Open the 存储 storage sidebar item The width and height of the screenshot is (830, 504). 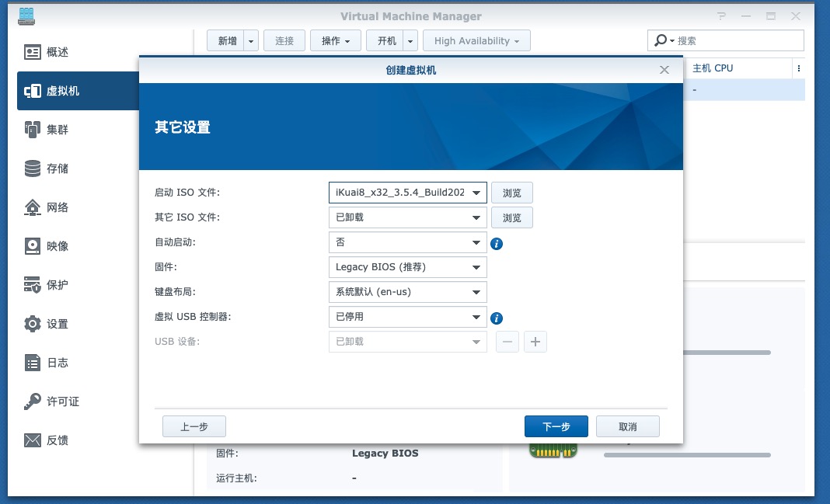(78, 169)
